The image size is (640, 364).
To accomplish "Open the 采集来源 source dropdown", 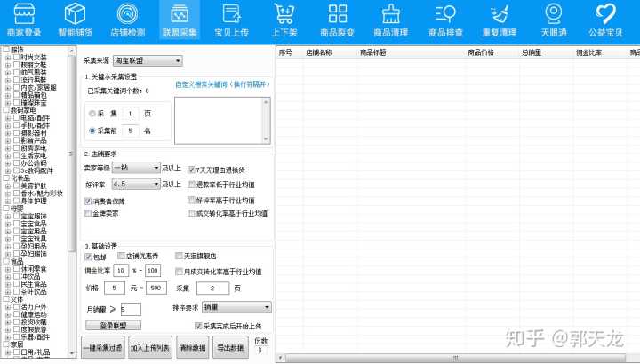I will (x=147, y=61).
